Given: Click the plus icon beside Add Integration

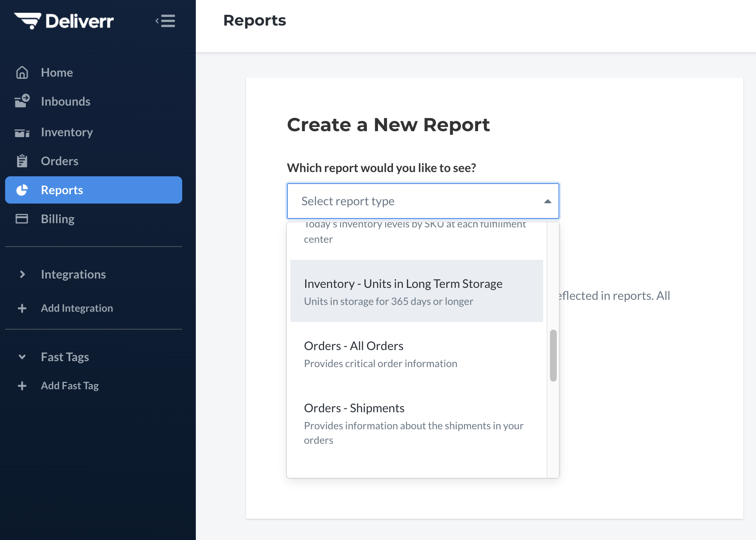Looking at the screenshot, I should click(x=22, y=308).
